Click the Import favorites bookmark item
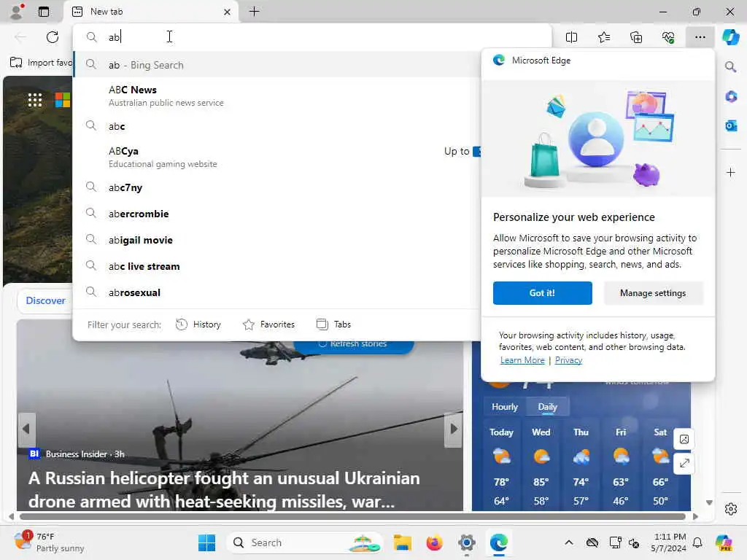 click(41, 63)
